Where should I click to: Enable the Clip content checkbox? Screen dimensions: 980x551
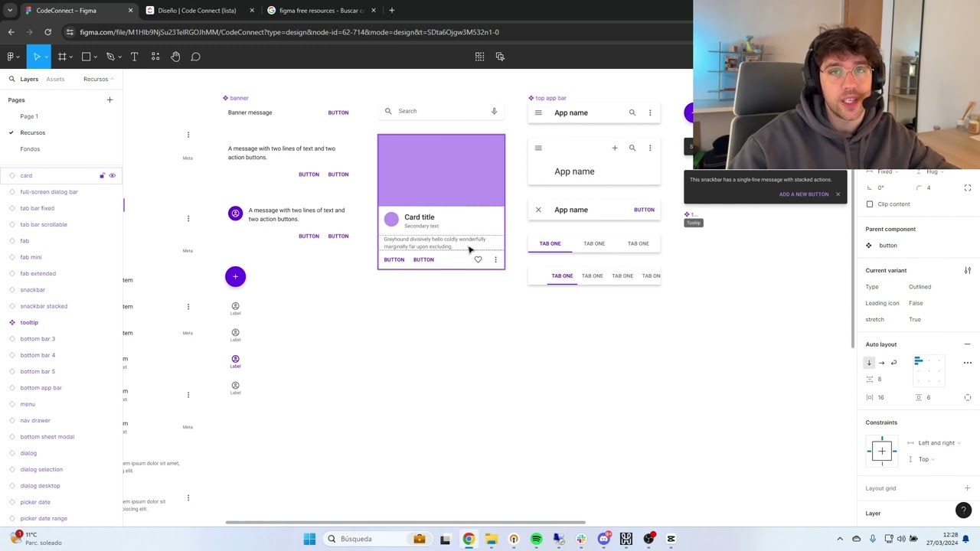coord(870,204)
